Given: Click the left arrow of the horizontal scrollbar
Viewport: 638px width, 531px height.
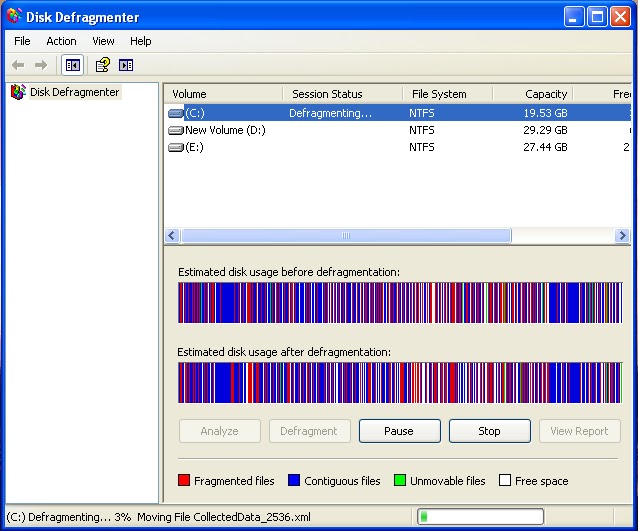Looking at the screenshot, I should [x=172, y=236].
